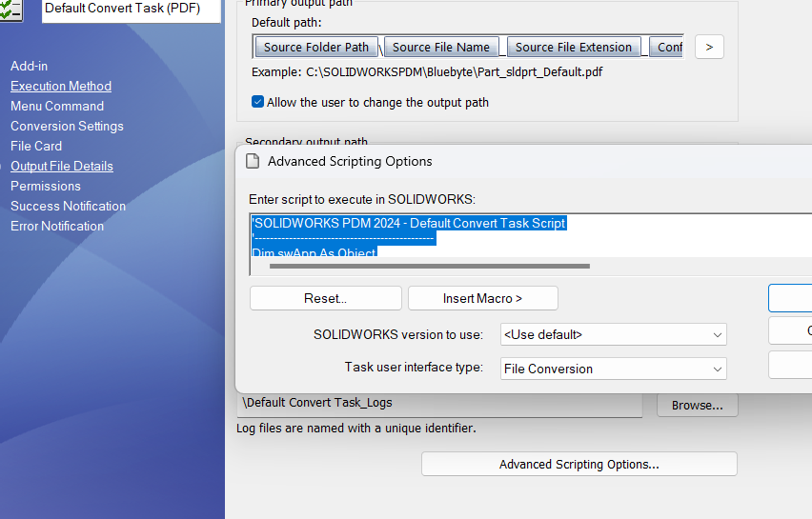Toggle Allow the user to change output path
812x519 pixels.
(x=257, y=102)
